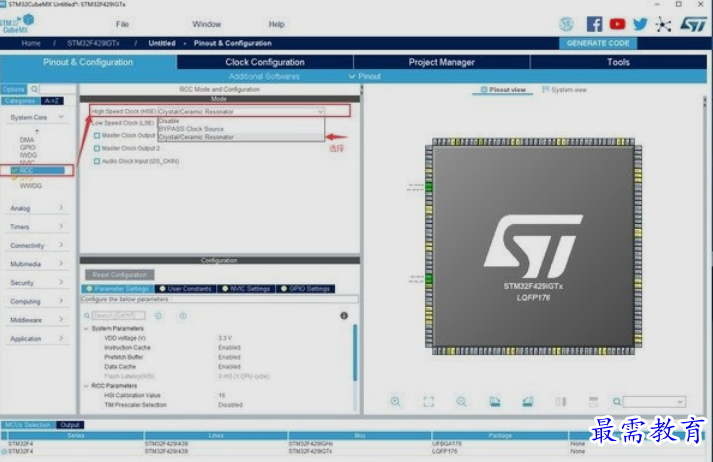Click the info icon in configuration panel
The image size is (713, 462).
(344, 316)
